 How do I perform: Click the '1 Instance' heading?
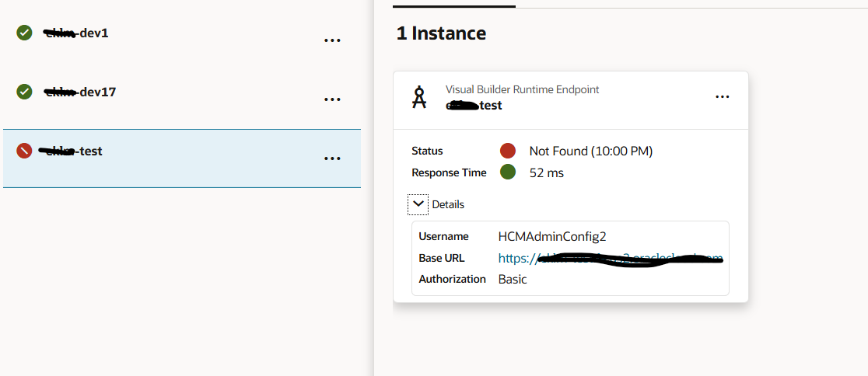441,33
